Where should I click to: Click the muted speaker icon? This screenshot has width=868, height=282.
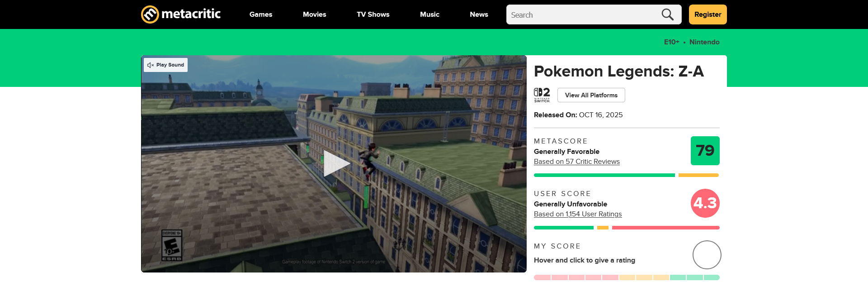pyautogui.click(x=151, y=65)
